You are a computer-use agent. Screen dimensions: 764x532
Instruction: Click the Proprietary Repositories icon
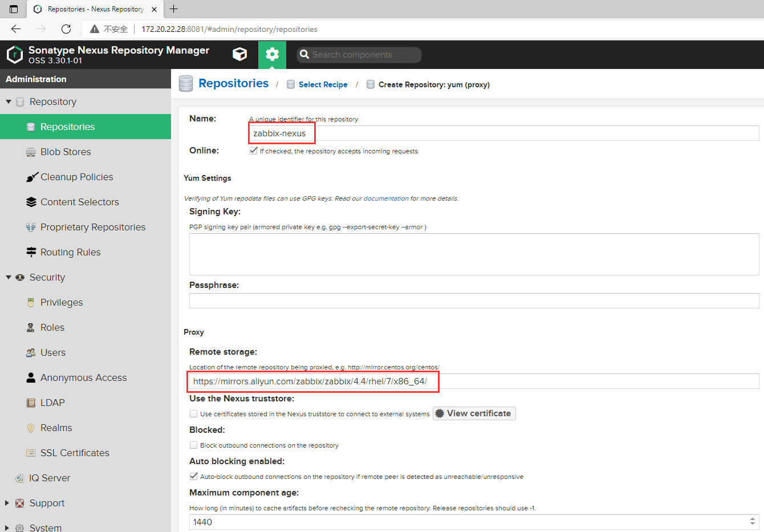click(x=31, y=227)
